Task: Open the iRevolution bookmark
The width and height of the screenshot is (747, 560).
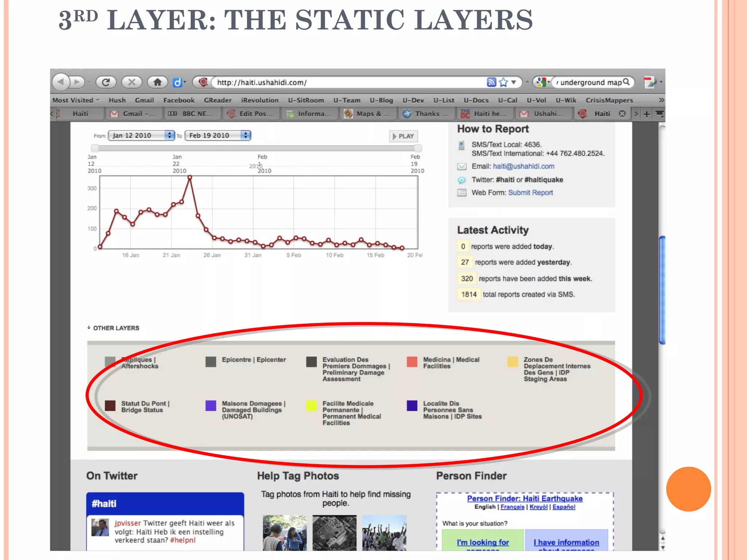Action: coord(260,100)
